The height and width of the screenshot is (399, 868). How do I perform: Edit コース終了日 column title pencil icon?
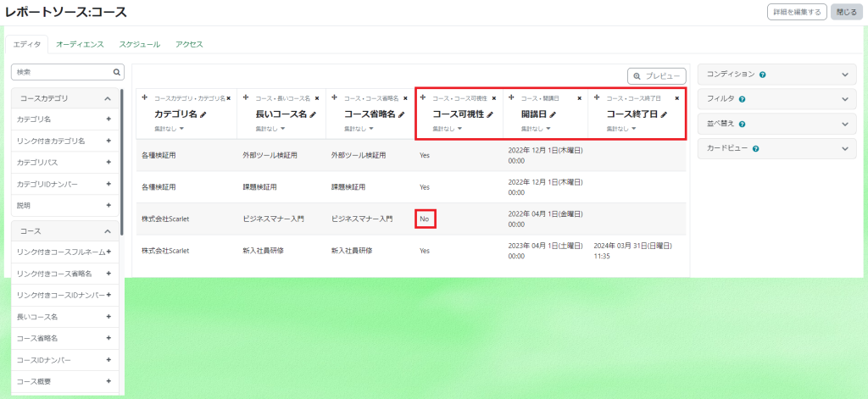pyautogui.click(x=664, y=114)
